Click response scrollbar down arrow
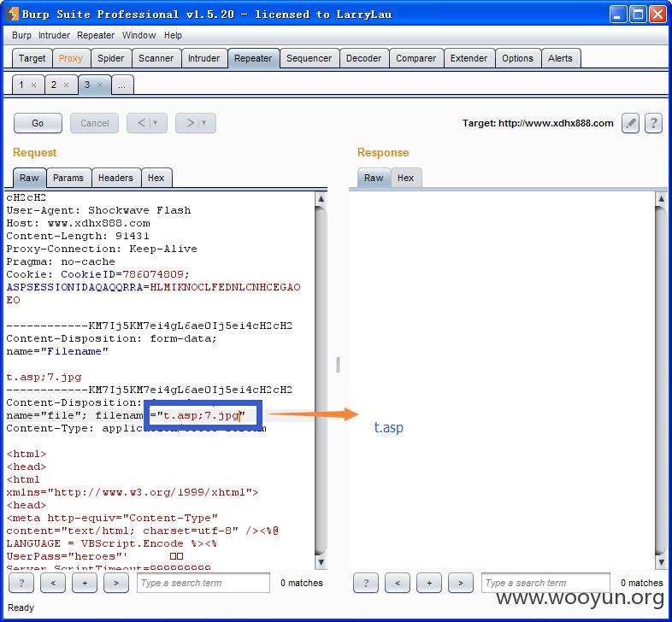This screenshot has width=672, height=622. (661, 562)
